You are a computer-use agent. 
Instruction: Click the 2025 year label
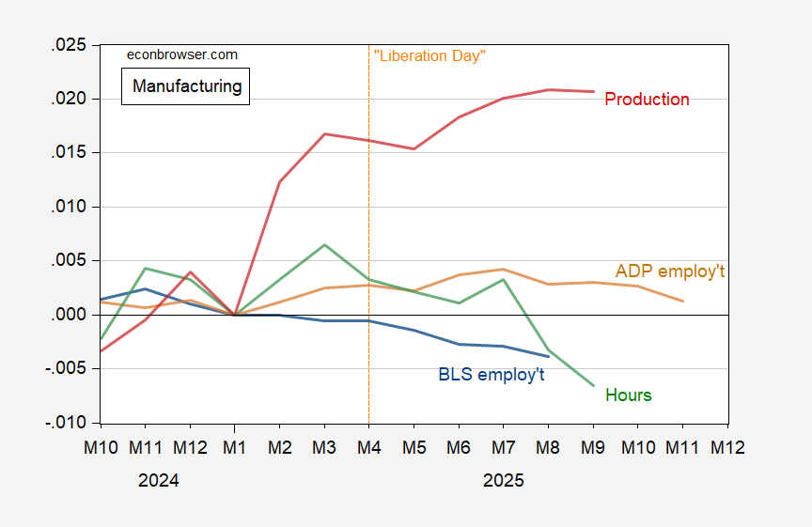click(x=503, y=480)
